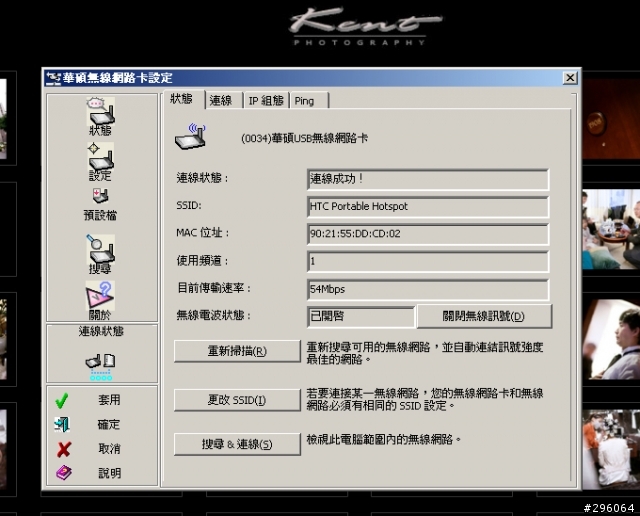Click the 重新掃描(R) rescan button
640x516 pixels.
point(237,351)
